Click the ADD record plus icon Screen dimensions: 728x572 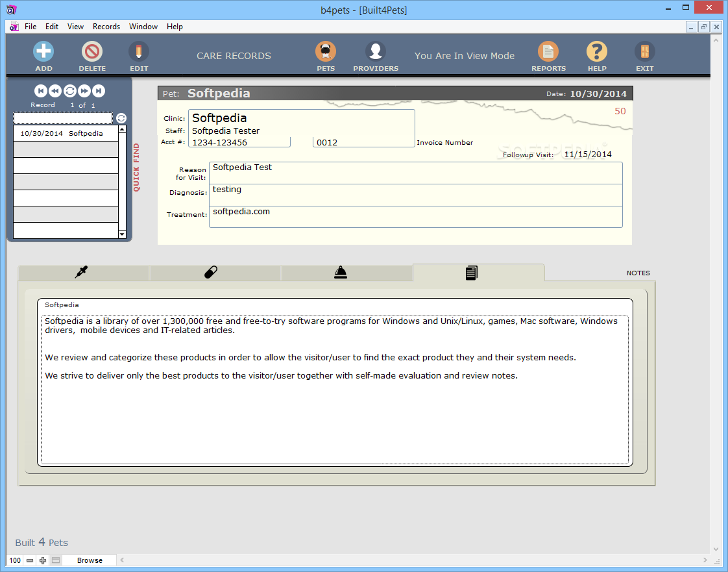(x=43, y=51)
